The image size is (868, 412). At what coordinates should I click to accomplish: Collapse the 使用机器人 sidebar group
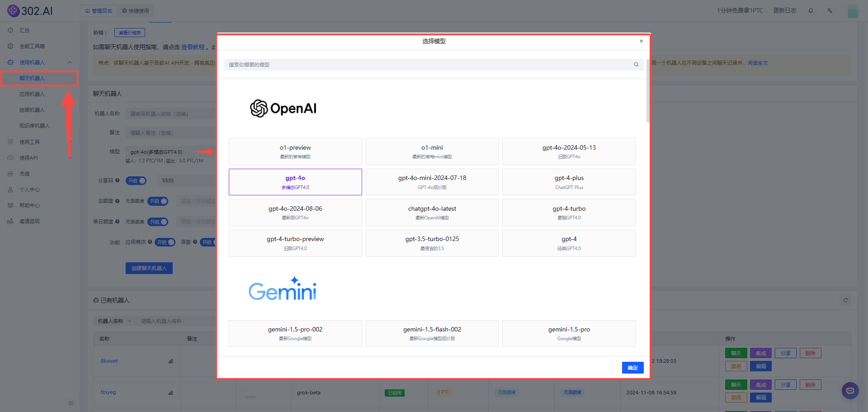(x=70, y=62)
